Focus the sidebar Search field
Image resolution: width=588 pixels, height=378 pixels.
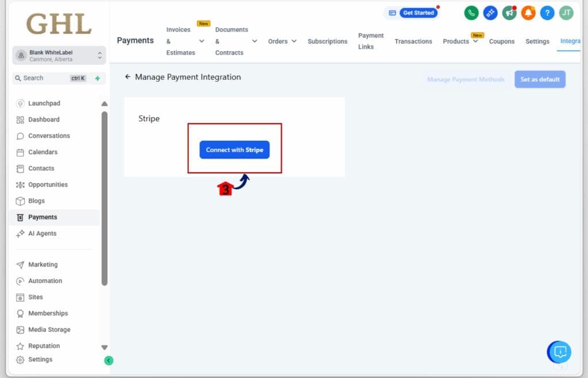tap(51, 78)
